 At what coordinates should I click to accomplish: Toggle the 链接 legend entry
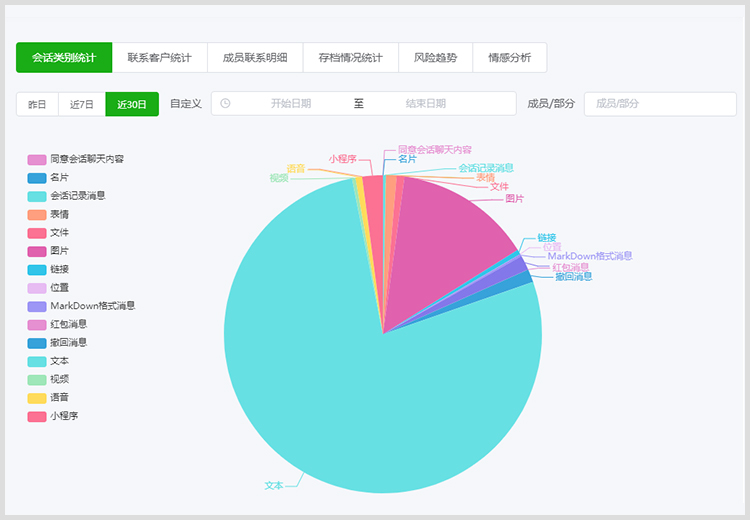tap(48, 269)
